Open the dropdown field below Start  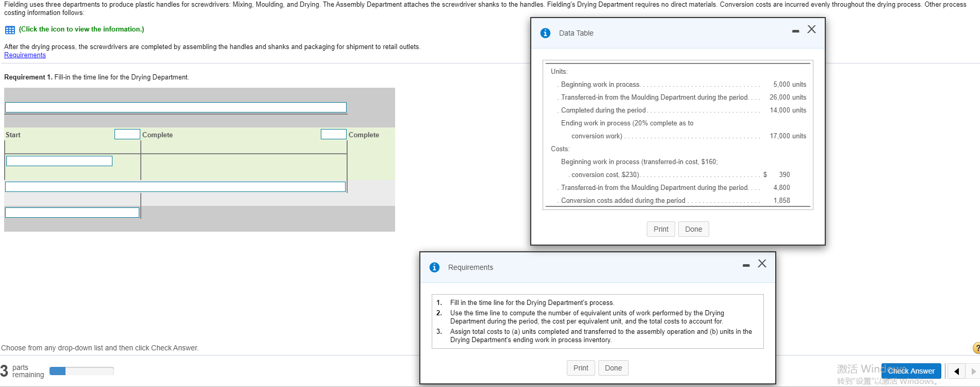click(x=59, y=161)
